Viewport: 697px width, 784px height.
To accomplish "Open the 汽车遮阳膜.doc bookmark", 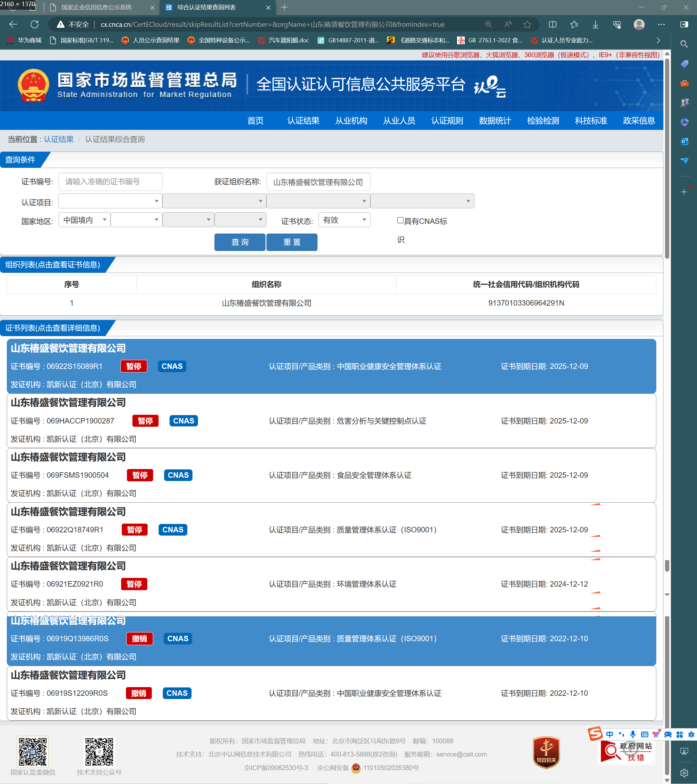I will pos(284,40).
